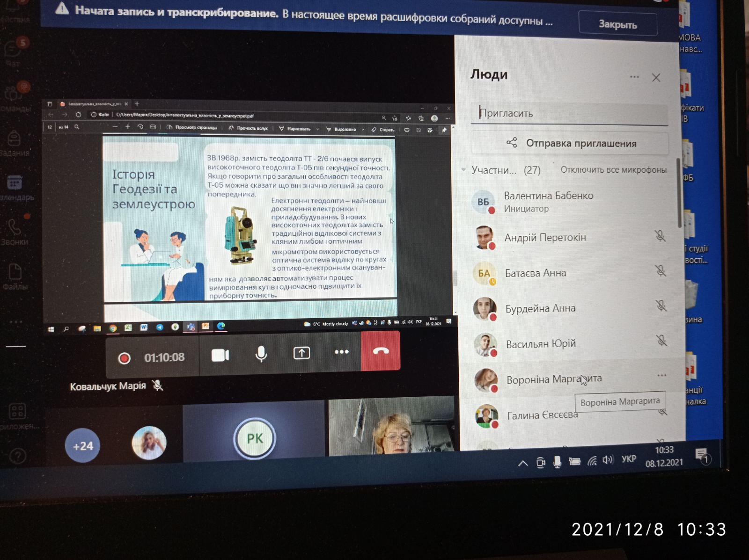Hang up the call with the red button
Viewport: 749px width, 560px height.
point(381,351)
